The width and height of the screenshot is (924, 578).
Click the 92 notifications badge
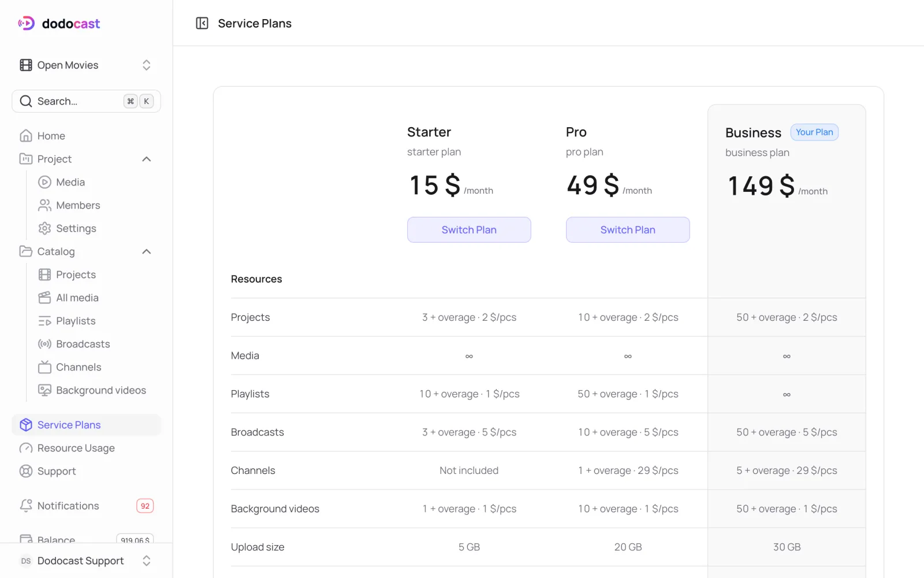point(145,506)
